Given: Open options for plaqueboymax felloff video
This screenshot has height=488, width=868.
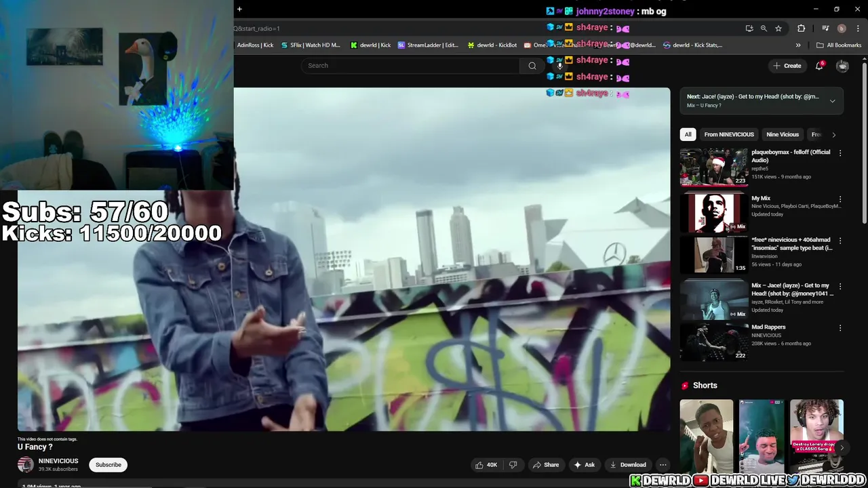Looking at the screenshot, I should point(840,153).
